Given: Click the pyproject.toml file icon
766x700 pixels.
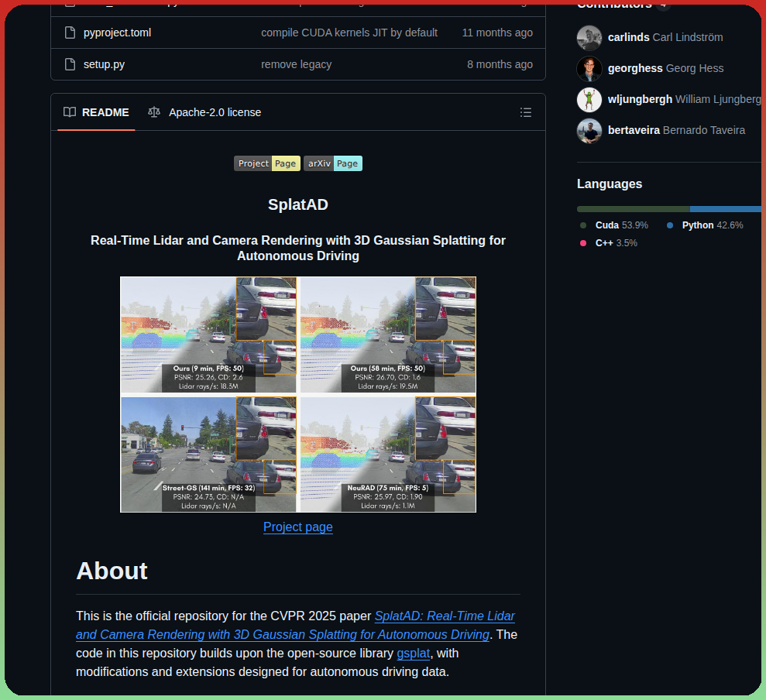Looking at the screenshot, I should [x=70, y=33].
